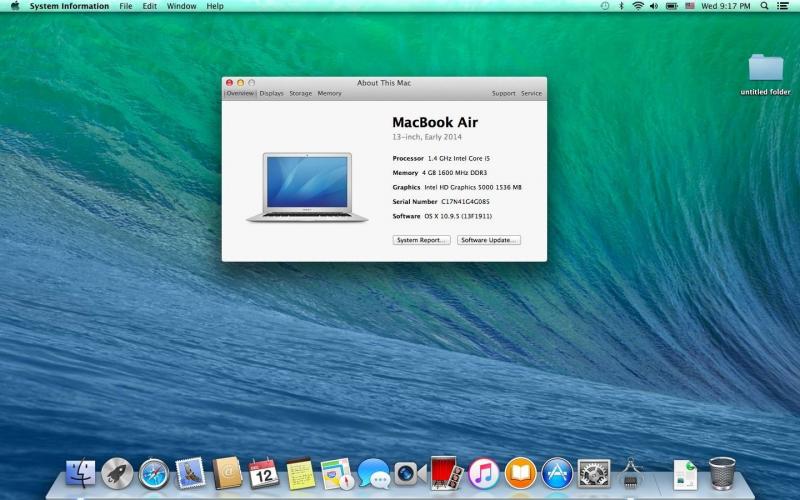Click the MacBook Air heading
Screen dimensions: 800x500
coord(435,122)
